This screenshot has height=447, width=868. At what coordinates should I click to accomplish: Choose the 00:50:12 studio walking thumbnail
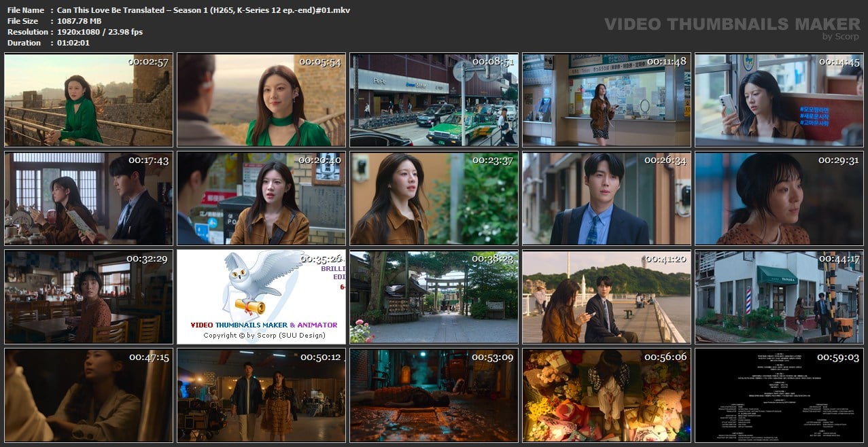(x=261, y=395)
